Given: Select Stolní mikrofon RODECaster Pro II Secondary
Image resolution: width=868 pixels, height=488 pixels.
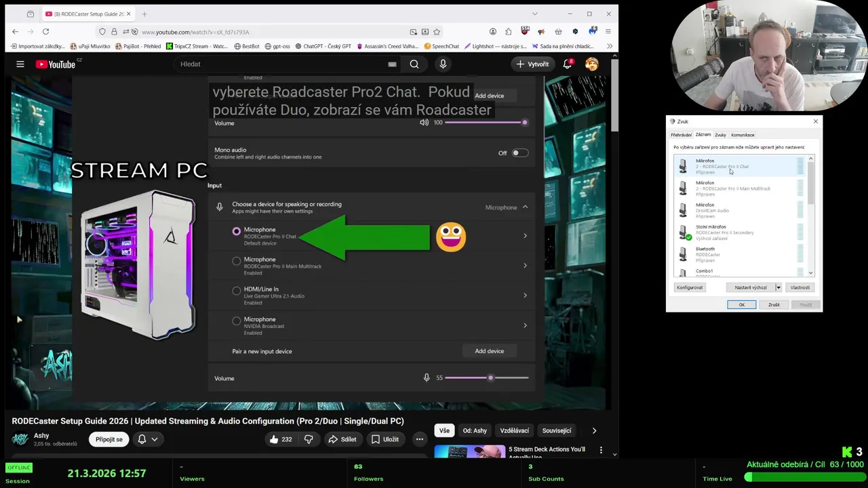Looking at the screenshot, I should (x=741, y=232).
